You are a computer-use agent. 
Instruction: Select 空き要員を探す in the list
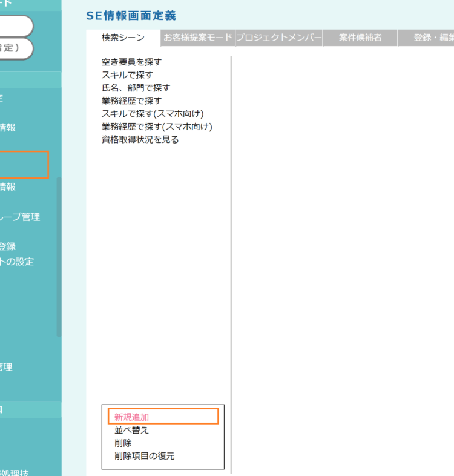click(131, 62)
